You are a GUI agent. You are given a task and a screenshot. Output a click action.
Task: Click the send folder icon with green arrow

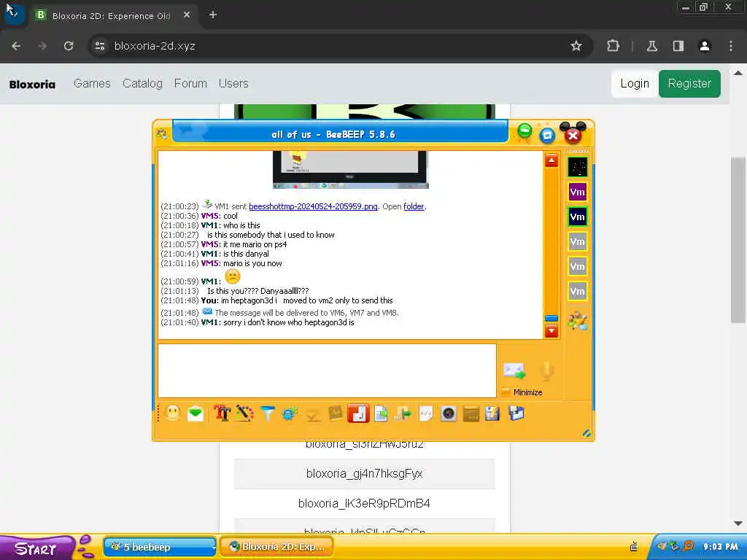point(403,413)
